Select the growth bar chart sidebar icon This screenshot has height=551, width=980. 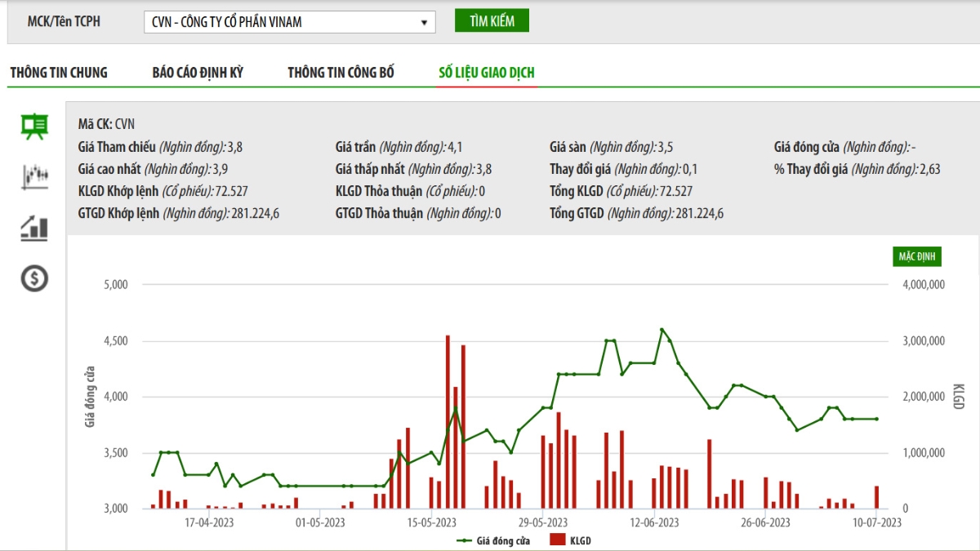click(34, 228)
